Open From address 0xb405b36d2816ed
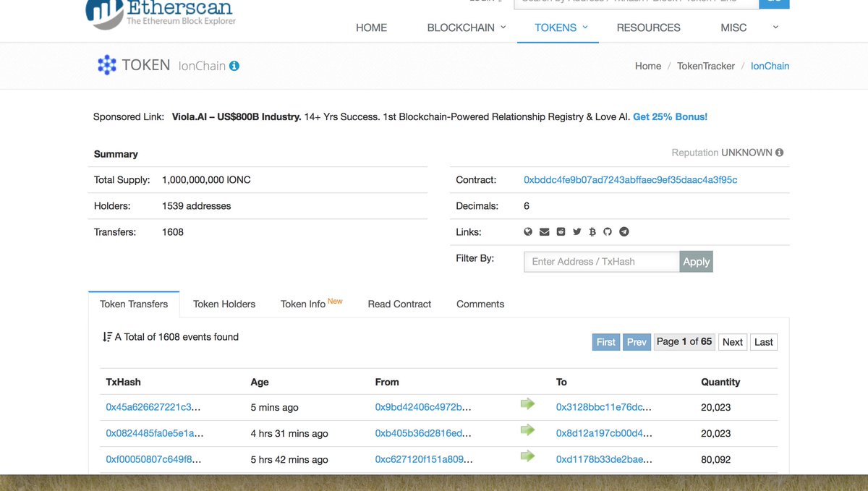This screenshot has height=491, width=868. point(423,433)
